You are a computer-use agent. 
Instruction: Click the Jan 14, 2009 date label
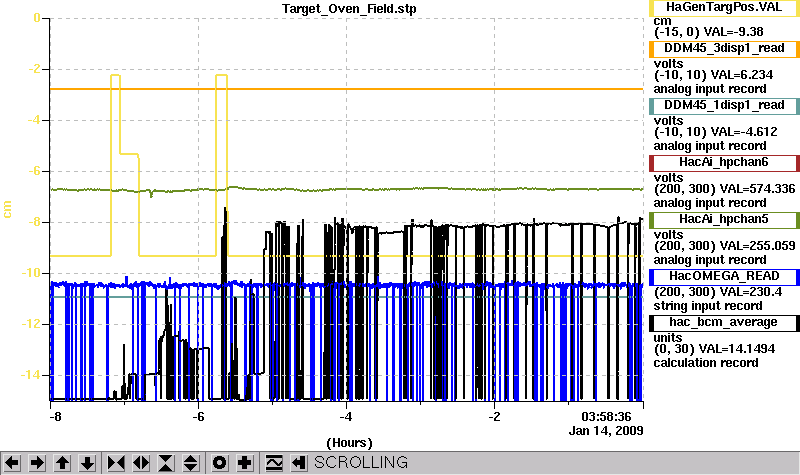(x=606, y=431)
